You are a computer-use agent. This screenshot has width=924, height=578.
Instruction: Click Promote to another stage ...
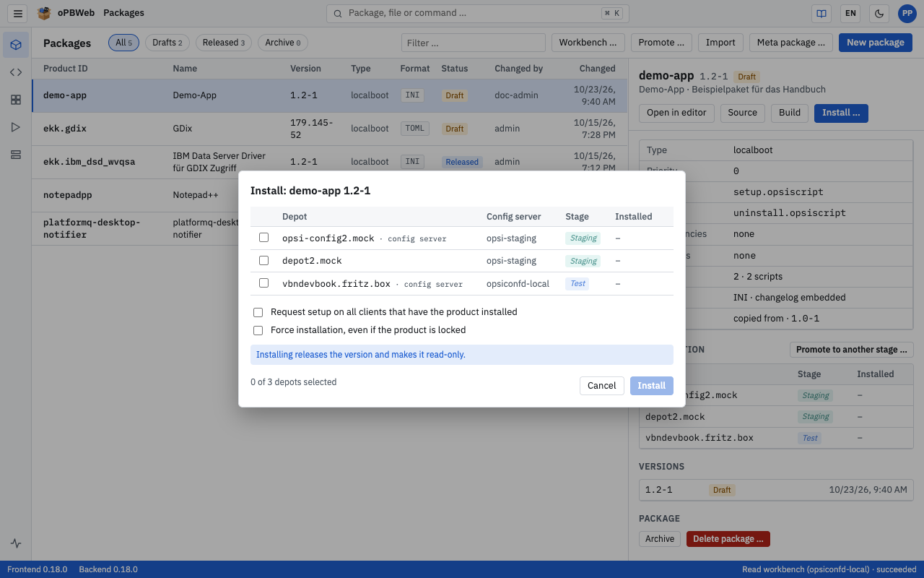pyautogui.click(x=852, y=350)
